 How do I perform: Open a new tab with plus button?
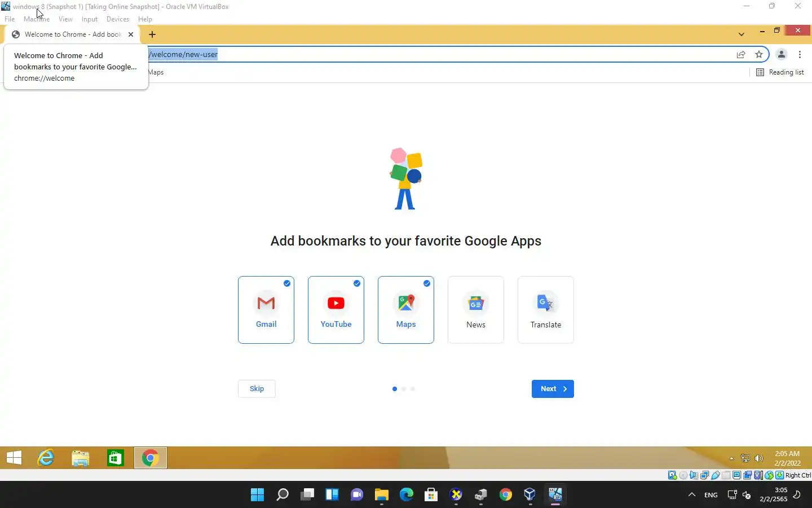[x=152, y=34]
